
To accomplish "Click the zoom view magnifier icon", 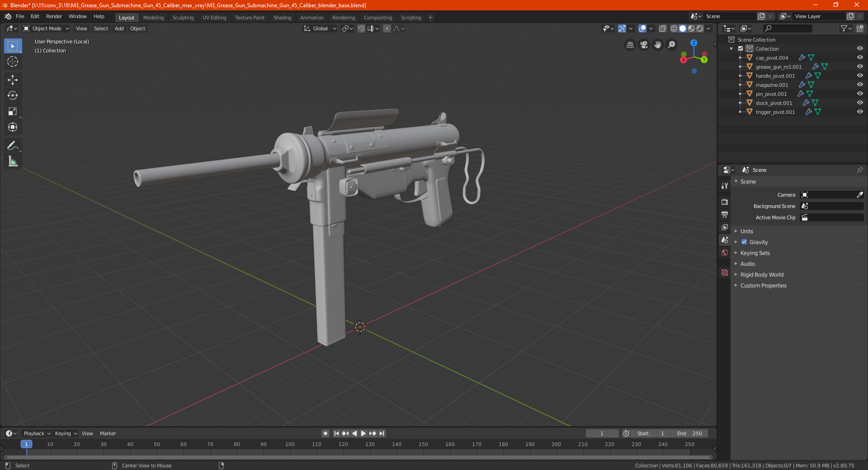I will [x=672, y=45].
